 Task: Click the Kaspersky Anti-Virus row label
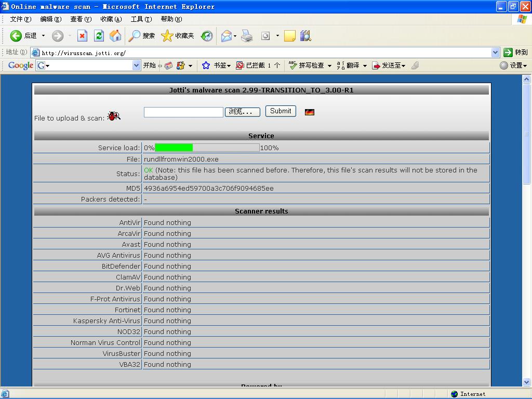pos(107,321)
